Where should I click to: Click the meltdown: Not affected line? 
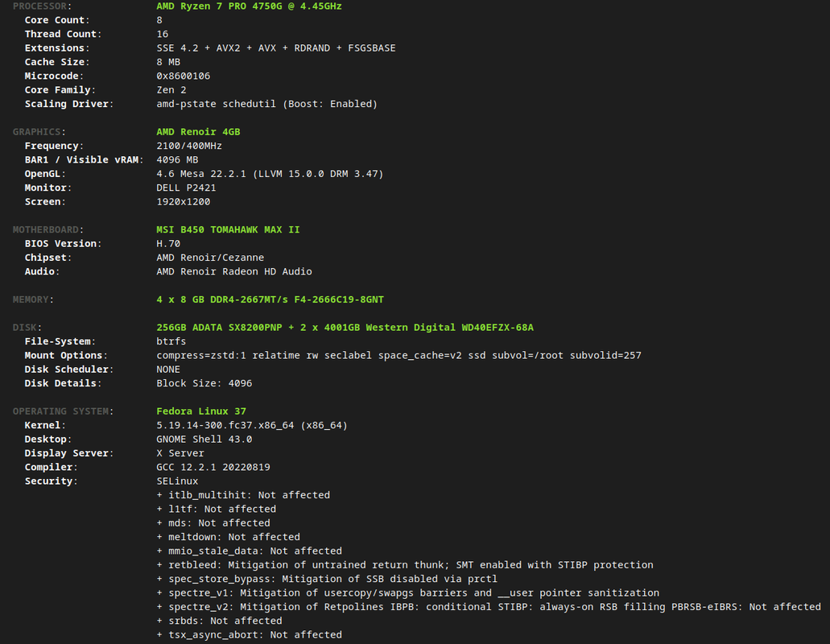228,537
